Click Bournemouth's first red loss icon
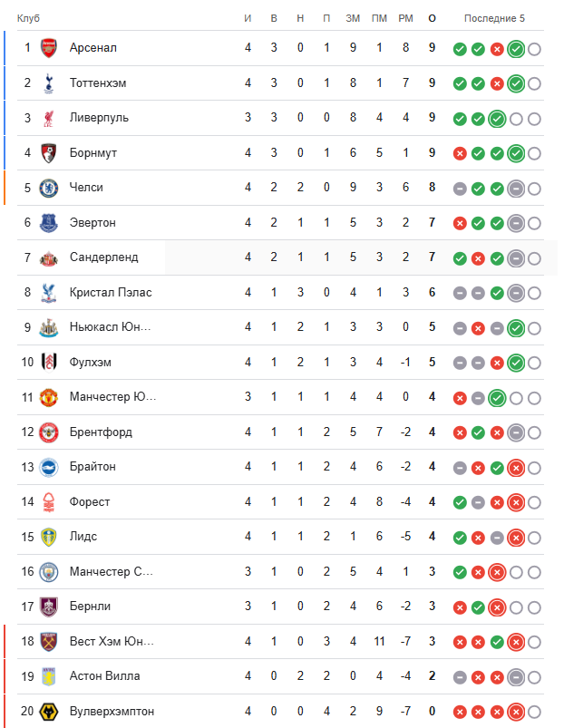 click(x=460, y=153)
